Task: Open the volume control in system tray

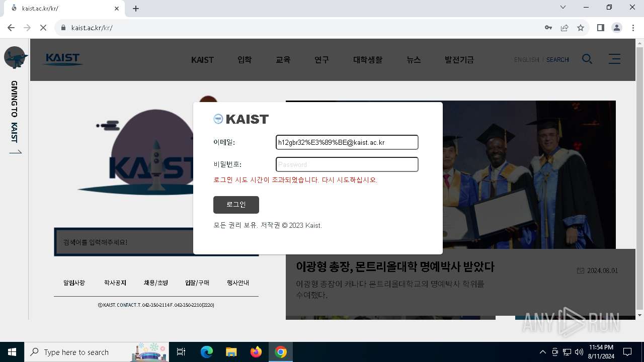Action: [579, 352]
